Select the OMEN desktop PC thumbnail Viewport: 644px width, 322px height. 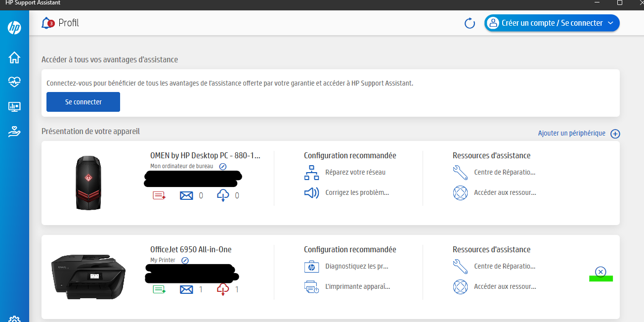(88, 183)
